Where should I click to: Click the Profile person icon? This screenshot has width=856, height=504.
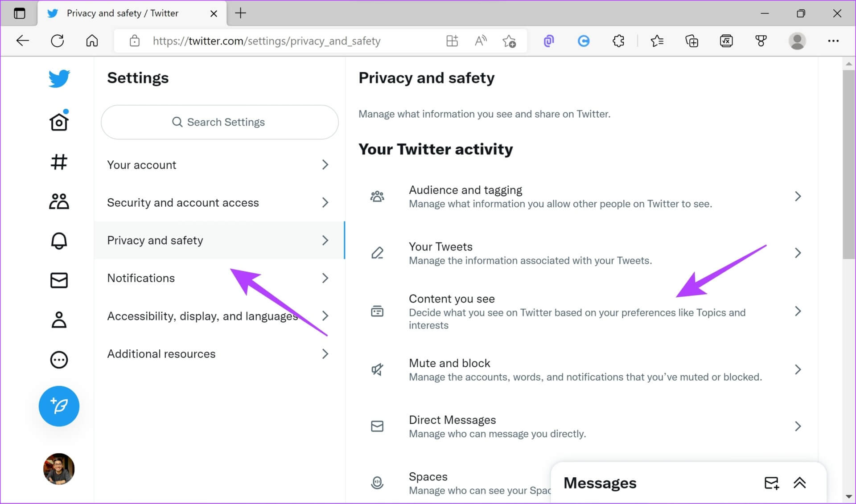pyautogui.click(x=59, y=320)
